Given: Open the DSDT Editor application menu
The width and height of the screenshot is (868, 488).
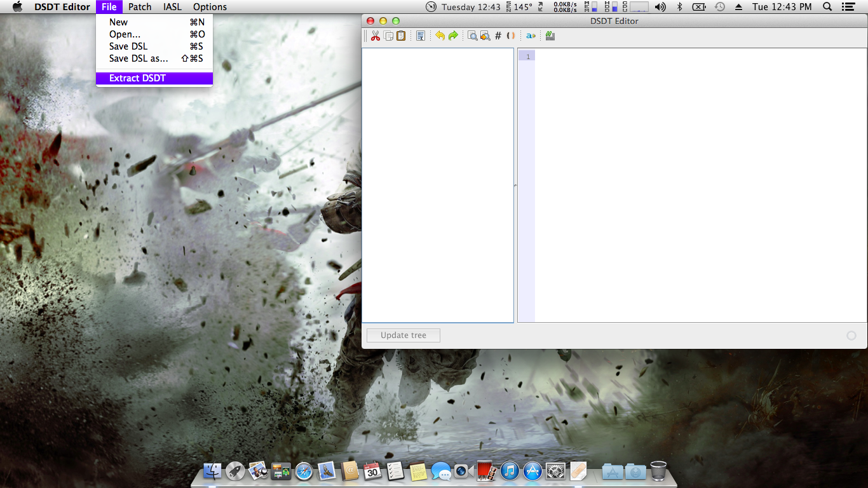Looking at the screenshot, I should click(62, 7).
